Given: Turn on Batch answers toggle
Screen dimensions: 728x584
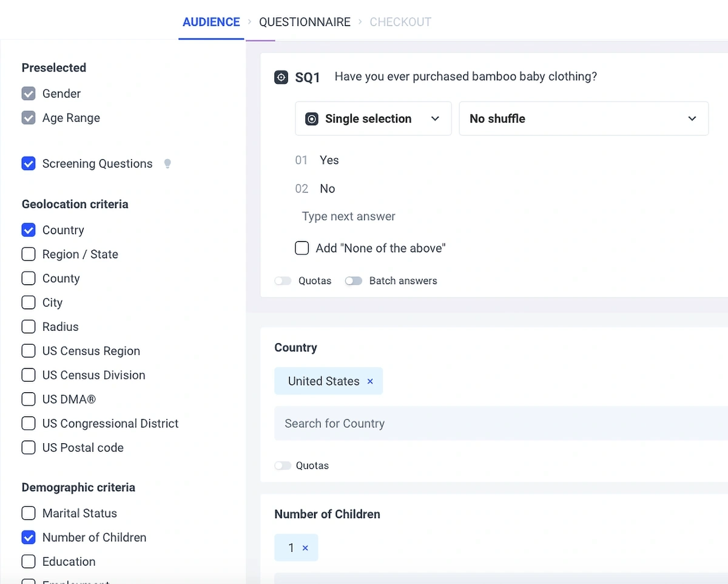Looking at the screenshot, I should [x=354, y=281].
